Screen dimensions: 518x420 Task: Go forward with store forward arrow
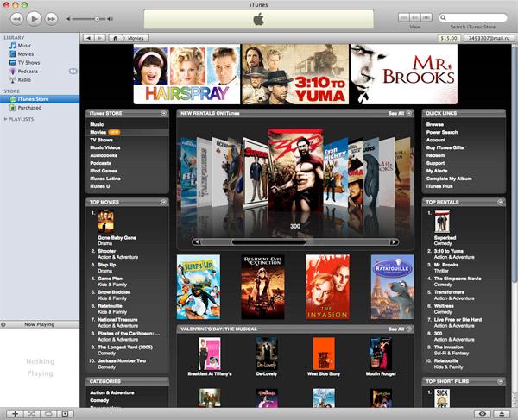pos(100,38)
